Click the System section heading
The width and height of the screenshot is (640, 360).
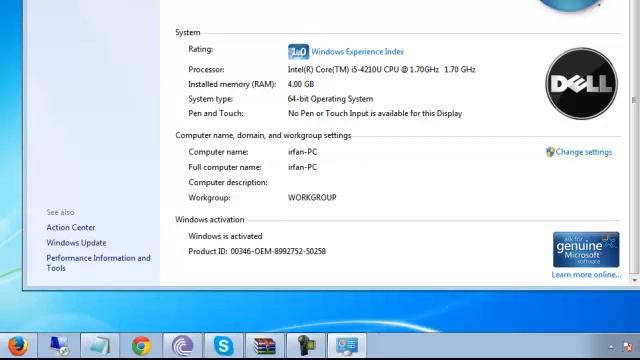pyautogui.click(x=188, y=33)
